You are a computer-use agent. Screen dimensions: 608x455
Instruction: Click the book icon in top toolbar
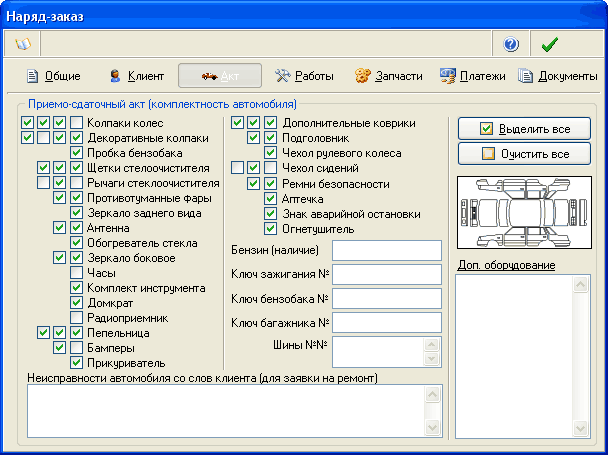click(21, 44)
